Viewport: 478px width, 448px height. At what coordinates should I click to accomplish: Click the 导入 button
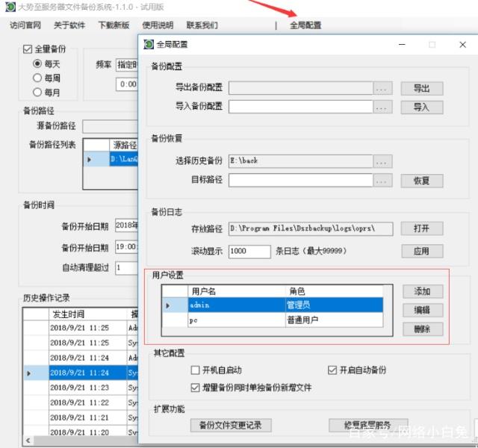[422, 108]
